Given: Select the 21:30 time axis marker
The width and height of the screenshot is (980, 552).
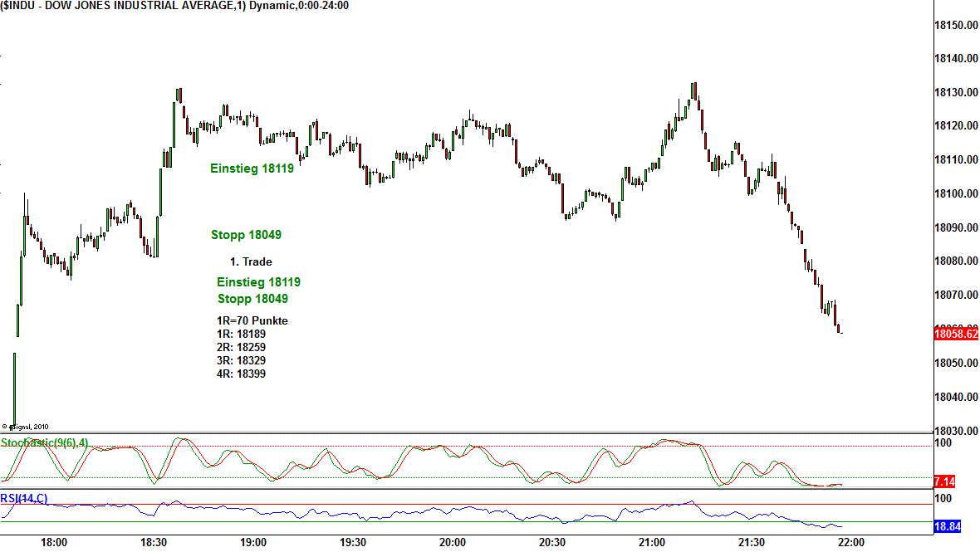Looking at the screenshot, I should pos(751,542).
